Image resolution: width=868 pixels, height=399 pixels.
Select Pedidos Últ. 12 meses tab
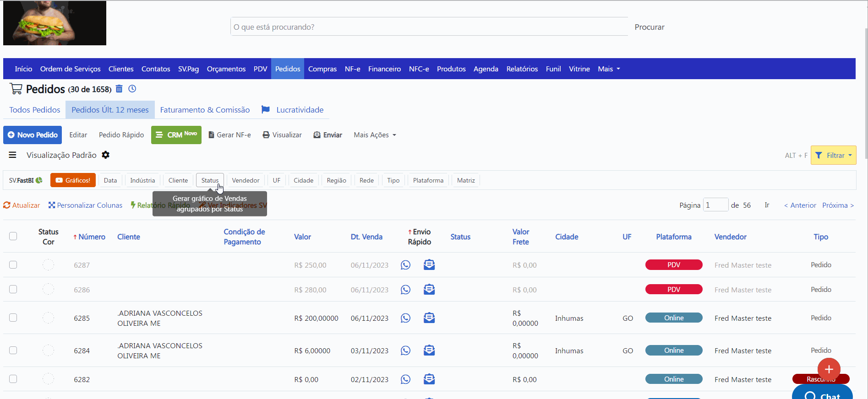[110, 110]
